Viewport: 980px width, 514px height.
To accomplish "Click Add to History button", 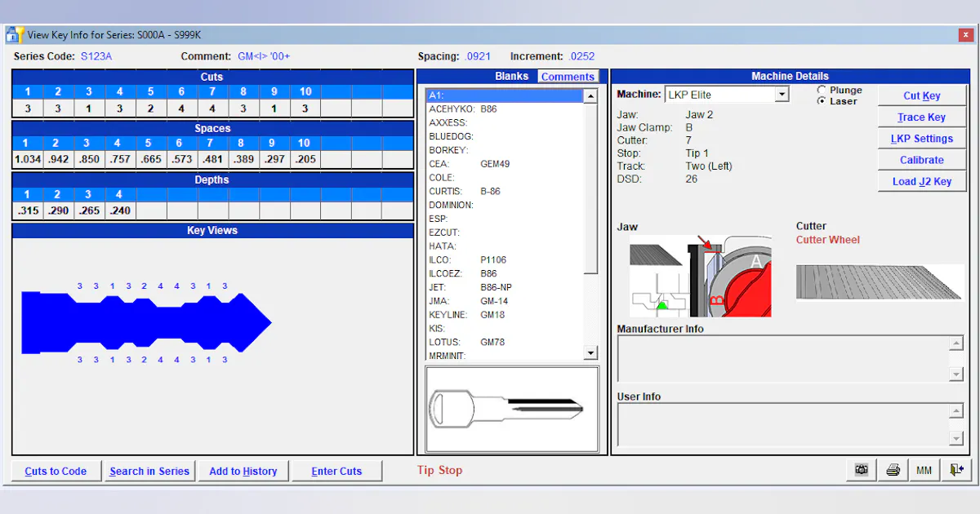I will (x=243, y=471).
